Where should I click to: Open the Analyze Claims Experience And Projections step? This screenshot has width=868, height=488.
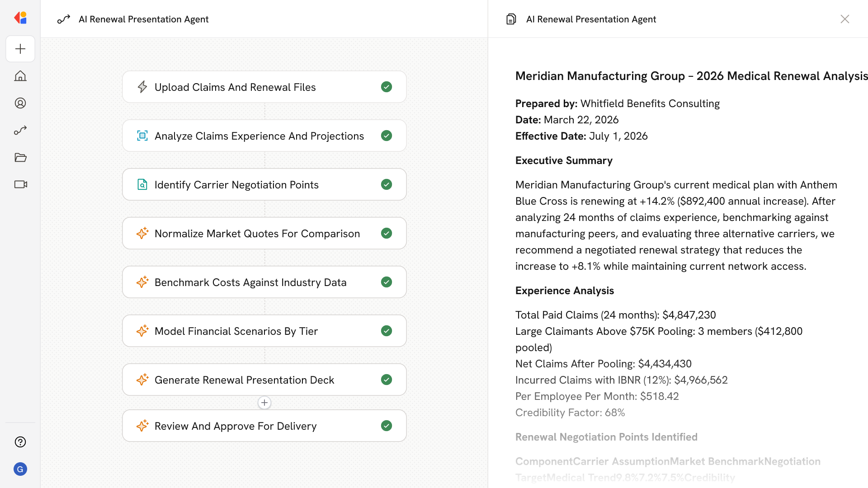259,136
